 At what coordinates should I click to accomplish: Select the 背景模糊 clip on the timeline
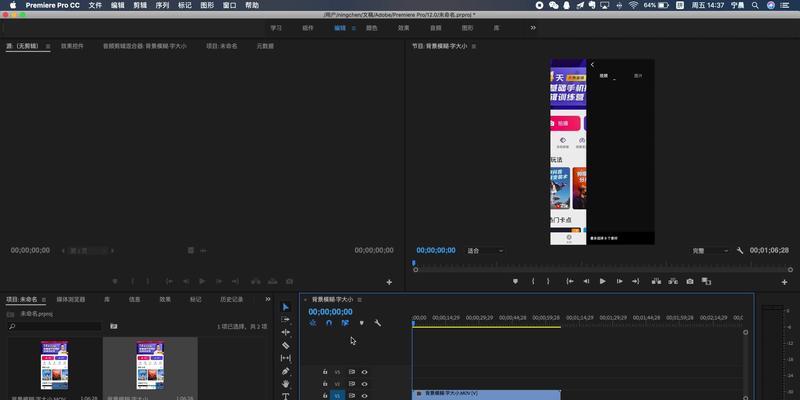click(x=486, y=395)
